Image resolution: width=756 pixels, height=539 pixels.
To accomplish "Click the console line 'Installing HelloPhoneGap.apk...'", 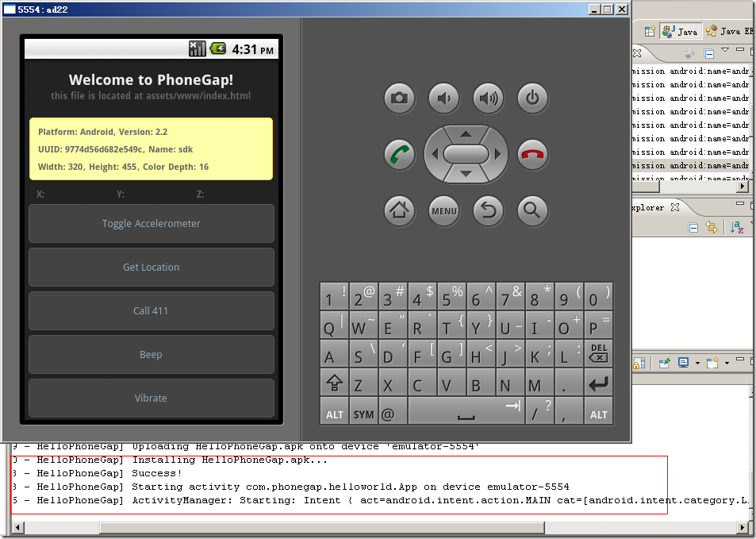I will click(230, 460).
